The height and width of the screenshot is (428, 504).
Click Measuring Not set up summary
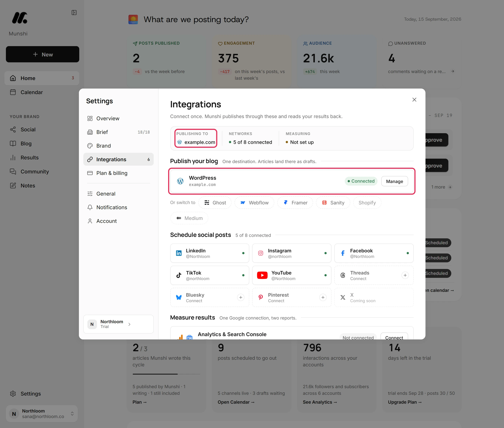[x=300, y=138]
